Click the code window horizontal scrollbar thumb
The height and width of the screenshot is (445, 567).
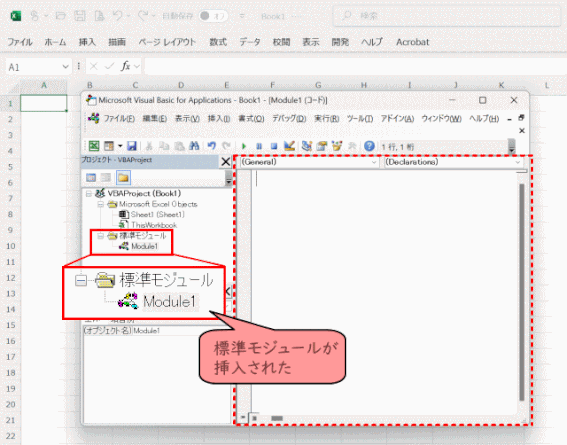(x=277, y=418)
